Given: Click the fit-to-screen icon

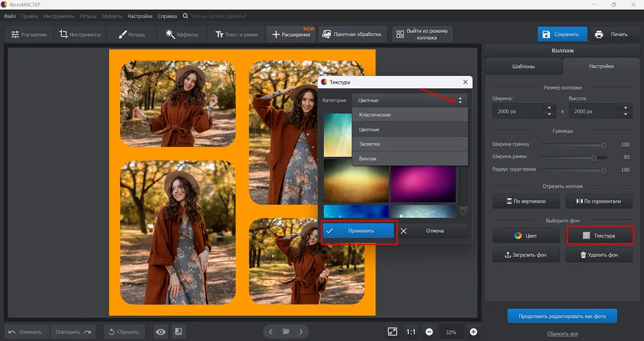Looking at the screenshot, I should 393,331.
